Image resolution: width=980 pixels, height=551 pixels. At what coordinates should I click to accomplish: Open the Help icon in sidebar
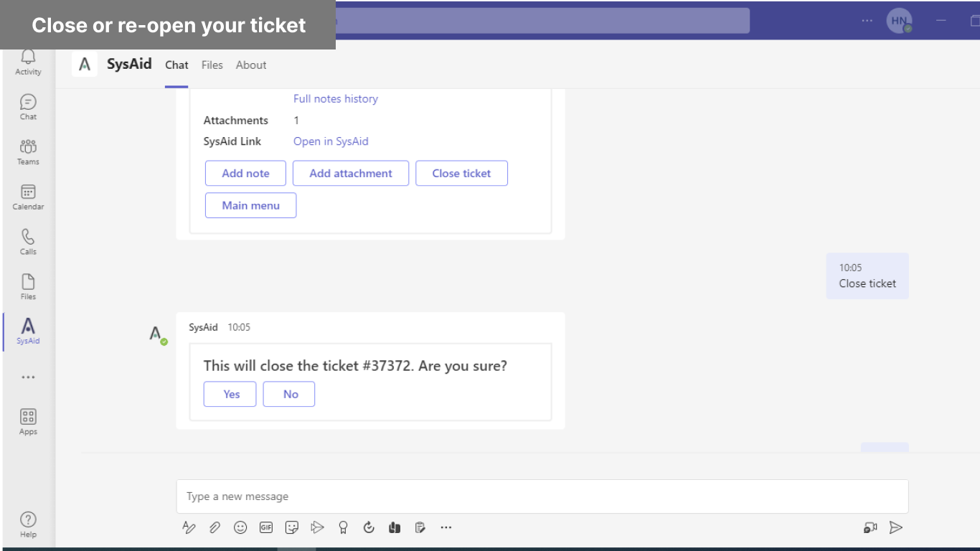coord(28,524)
